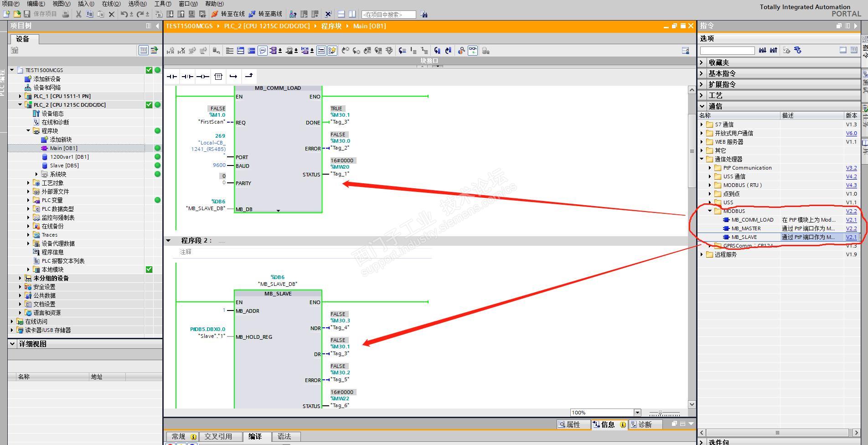The image size is (868, 445).
Task: Collapse 程序段 2 network header
Action: pos(168,240)
